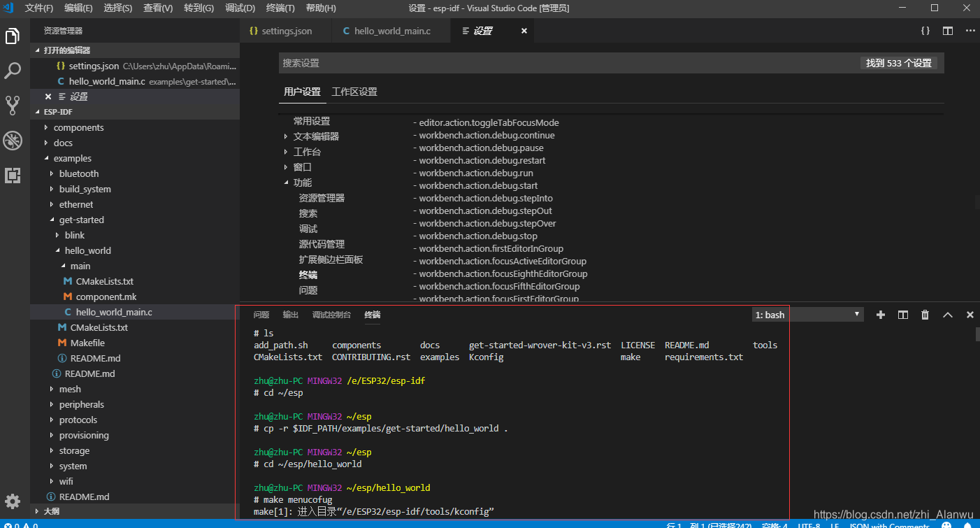
Task: Click the Open Settings JSON braces icon
Action: click(925, 31)
